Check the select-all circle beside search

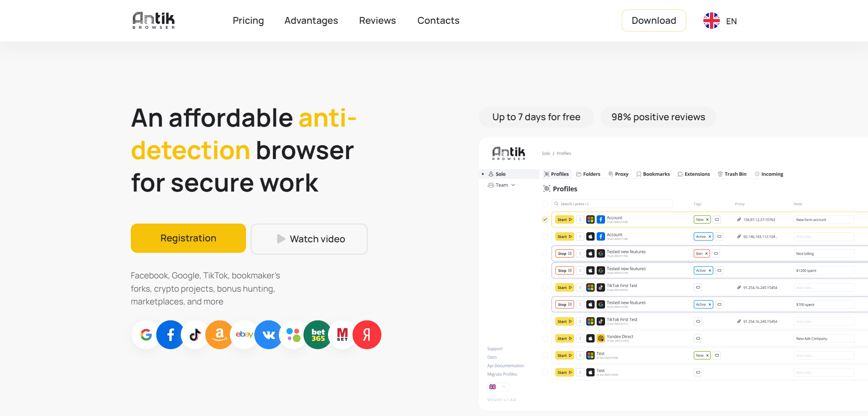coord(545,204)
